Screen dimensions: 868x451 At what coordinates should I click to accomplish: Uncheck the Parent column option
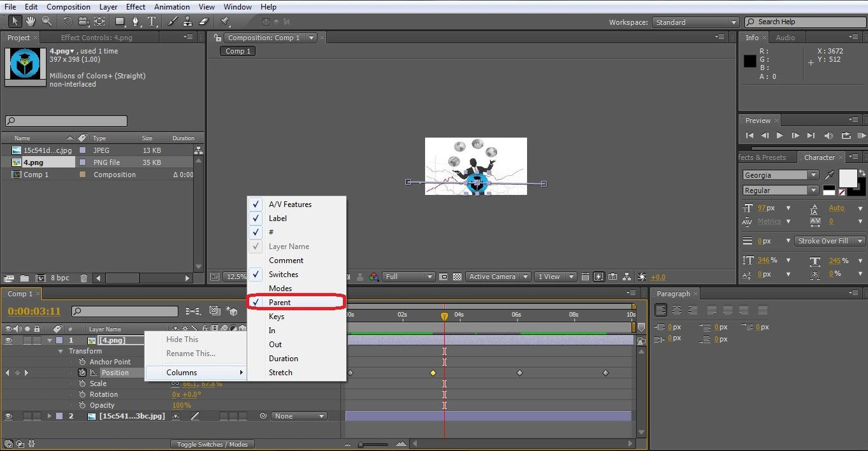280,303
